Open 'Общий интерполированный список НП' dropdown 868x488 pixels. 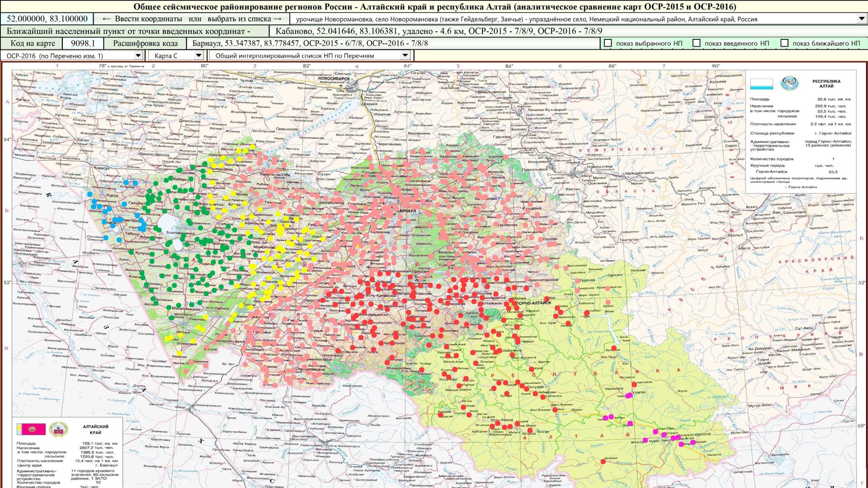click(x=405, y=56)
